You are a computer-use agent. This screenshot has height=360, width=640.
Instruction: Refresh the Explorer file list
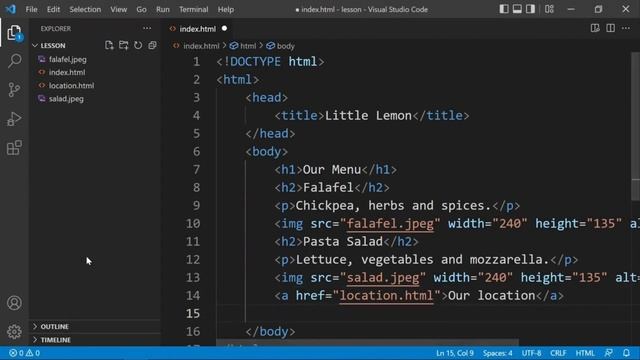click(138, 45)
